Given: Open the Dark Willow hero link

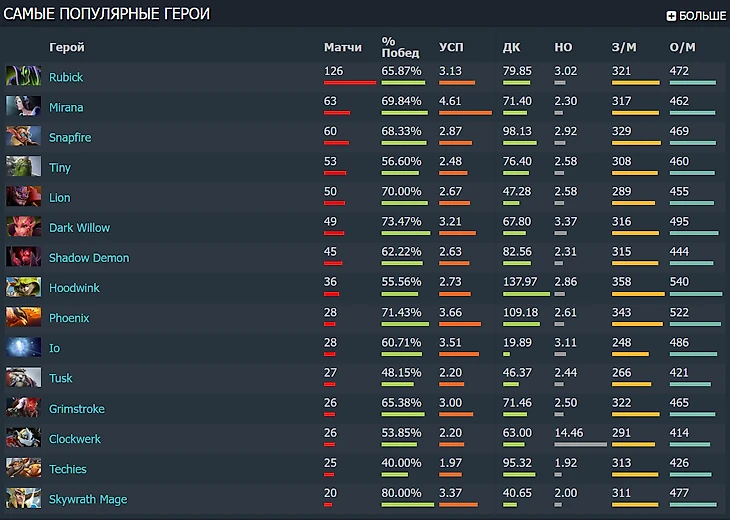Looking at the screenshot, I should coord(80,228).
